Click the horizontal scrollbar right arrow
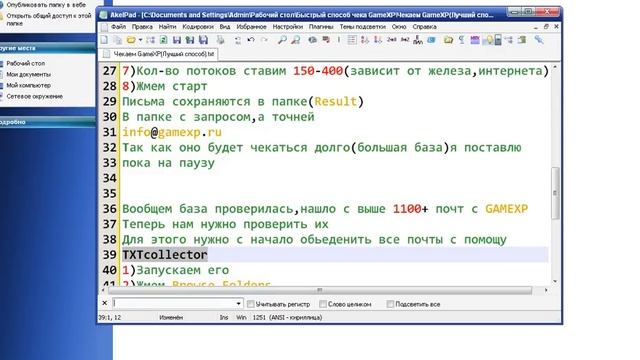 (546, 290)
